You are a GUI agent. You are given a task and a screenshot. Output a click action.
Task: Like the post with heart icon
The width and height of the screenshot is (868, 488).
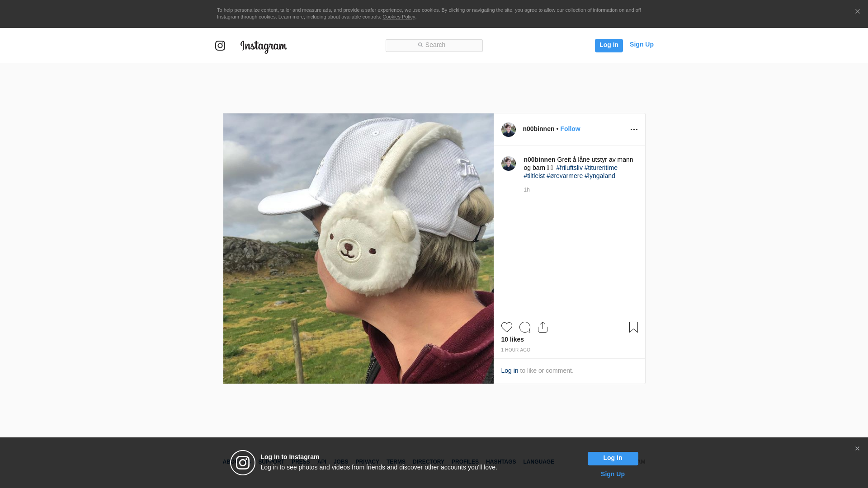click(x=506, y=327)
